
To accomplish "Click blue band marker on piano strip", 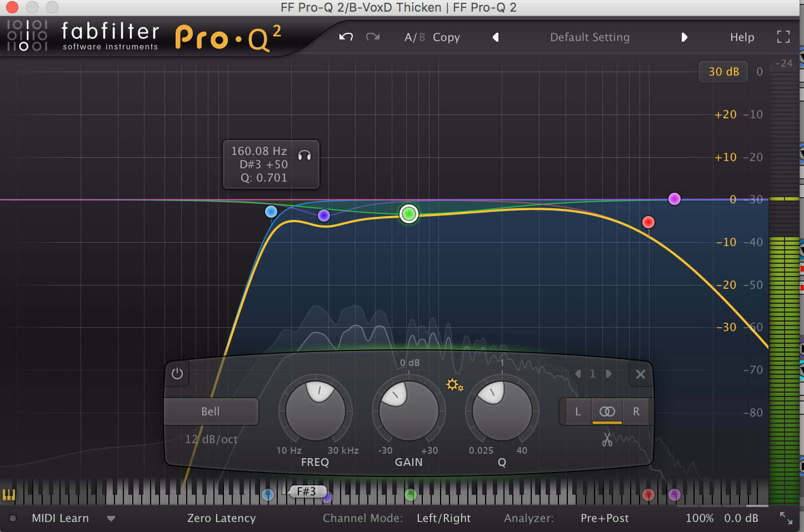I will tap(268, 494).
